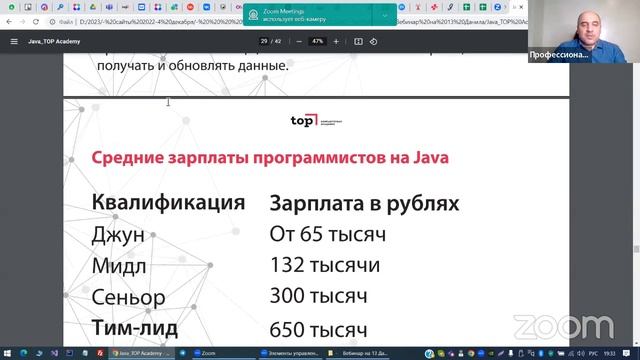Click the 'Тим-лид' row label
The width and height of the screenshot is (640, 360).
[135, 328]
